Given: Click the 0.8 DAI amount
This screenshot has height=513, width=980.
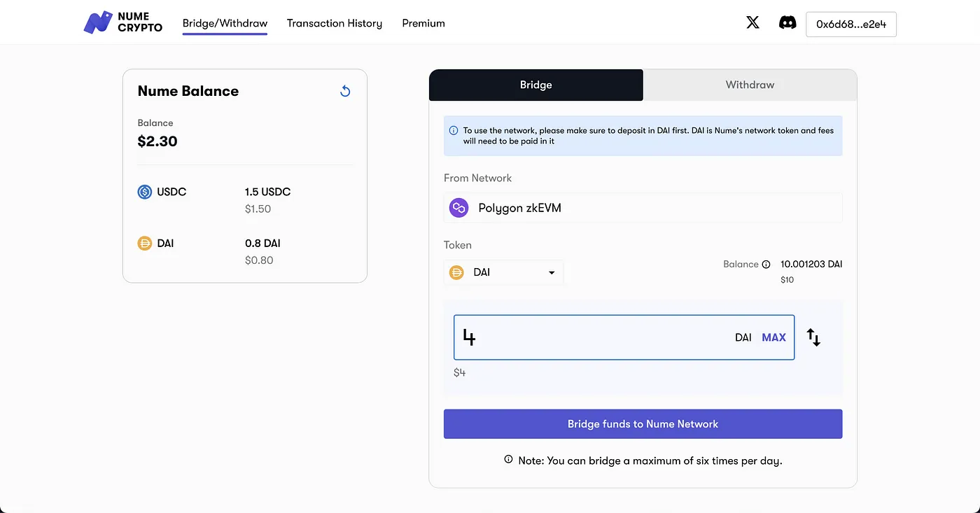Looking at the screenshot, I should coord(262,244).
